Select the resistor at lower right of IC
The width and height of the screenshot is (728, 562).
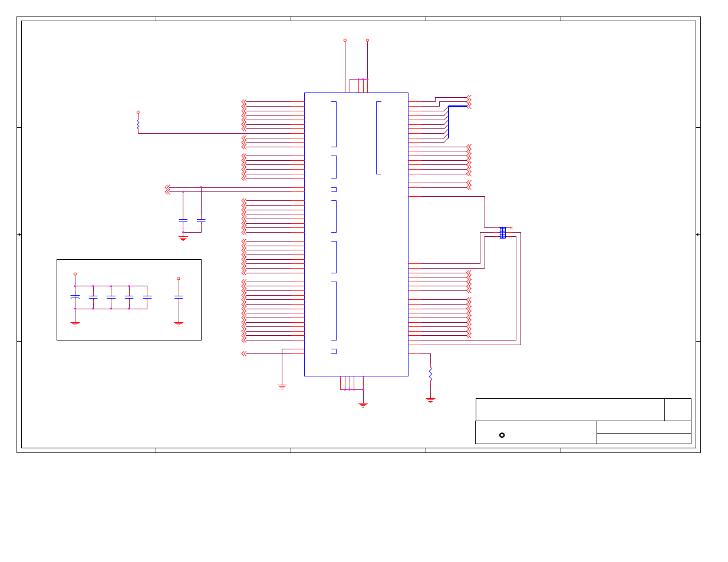[430, 373]
